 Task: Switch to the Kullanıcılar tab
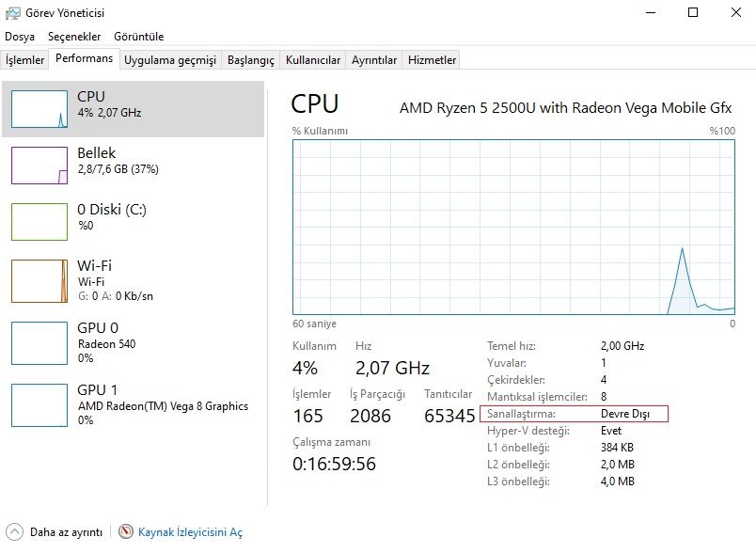[x=313, y=60]
